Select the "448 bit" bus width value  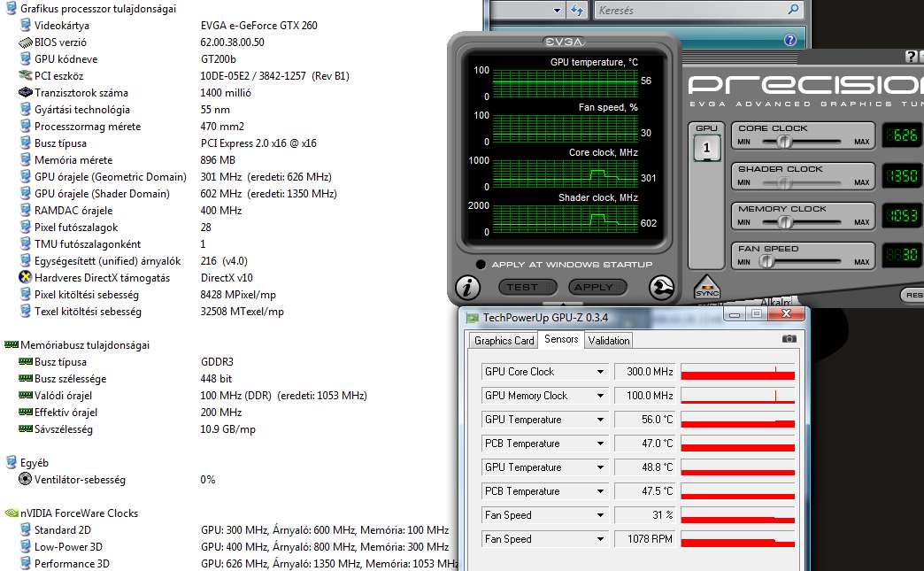[216, 378]
